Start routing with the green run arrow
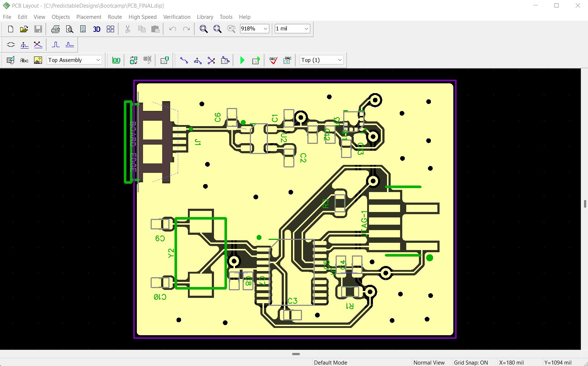 tap(242, 61)
